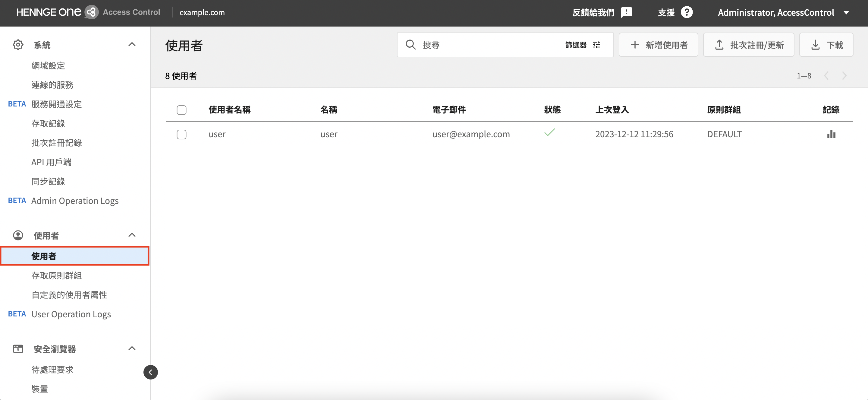The image size is (868, 400).
Task: Collapse the sidebar with the round arrow button
Action: point(150,372)
